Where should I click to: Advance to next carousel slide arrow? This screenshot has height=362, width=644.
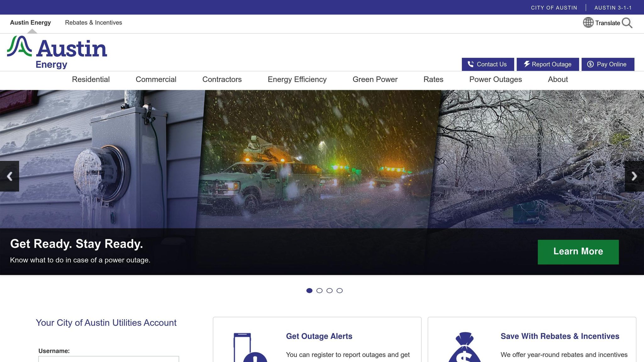(634, 176)
